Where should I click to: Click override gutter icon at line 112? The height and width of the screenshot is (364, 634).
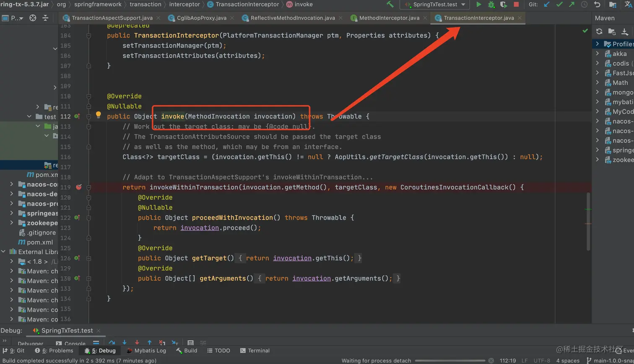[x=77, y=116]
